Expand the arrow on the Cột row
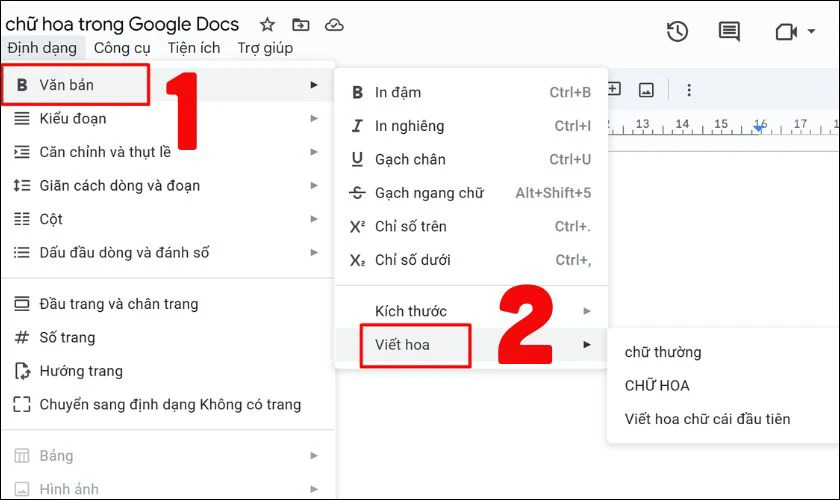Image resolution: width=840 pixels, height=500 pixels. [314, 219]
